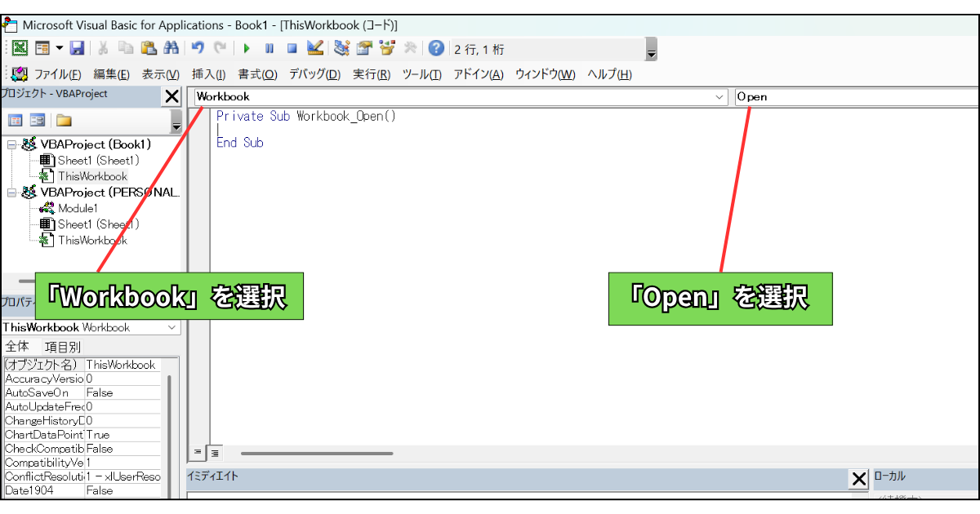Open the ThisWorkbook properties object dropdown

pos(172,327)
